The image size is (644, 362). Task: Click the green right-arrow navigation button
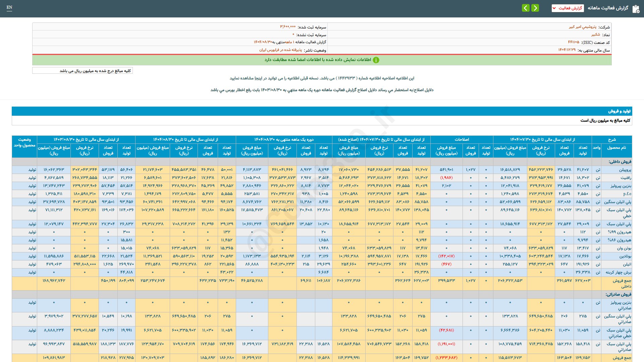(535, 8)
